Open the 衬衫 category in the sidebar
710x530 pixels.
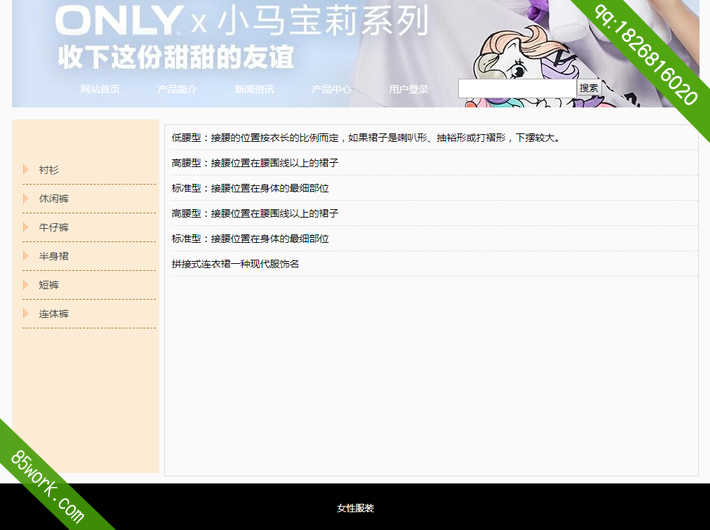point(48,170)
